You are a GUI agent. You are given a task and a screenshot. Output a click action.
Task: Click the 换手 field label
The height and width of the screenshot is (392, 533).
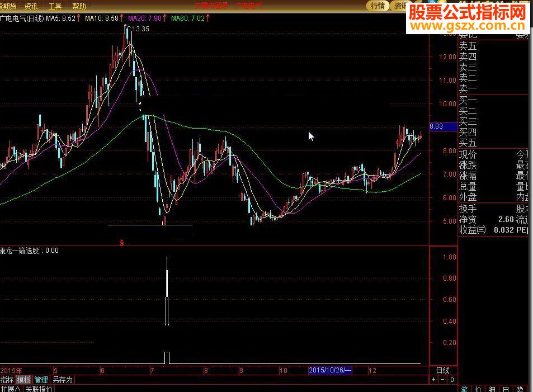468,209
